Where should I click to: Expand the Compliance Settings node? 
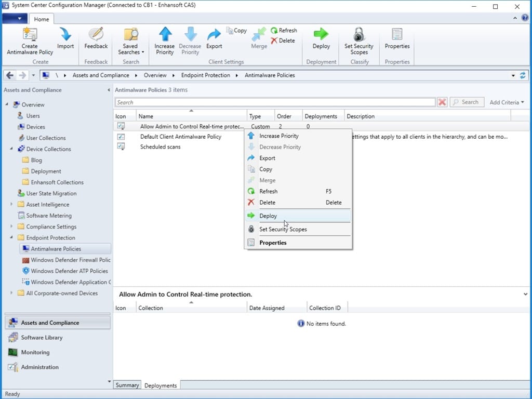click(11, 227)
